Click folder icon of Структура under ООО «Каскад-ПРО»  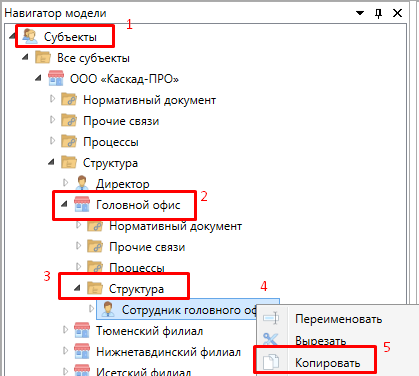pyautogui.click(x=69, y=162)
